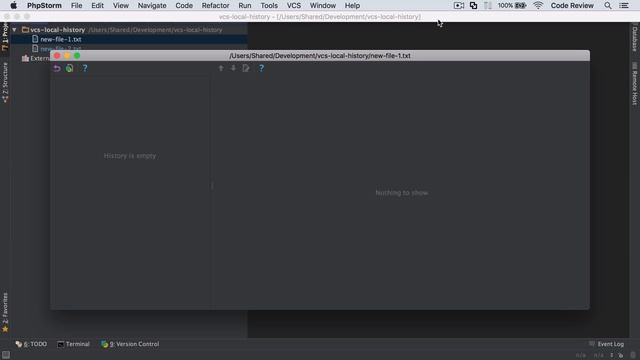Open the 6: TODO tool window

click(x=31, y=344)
